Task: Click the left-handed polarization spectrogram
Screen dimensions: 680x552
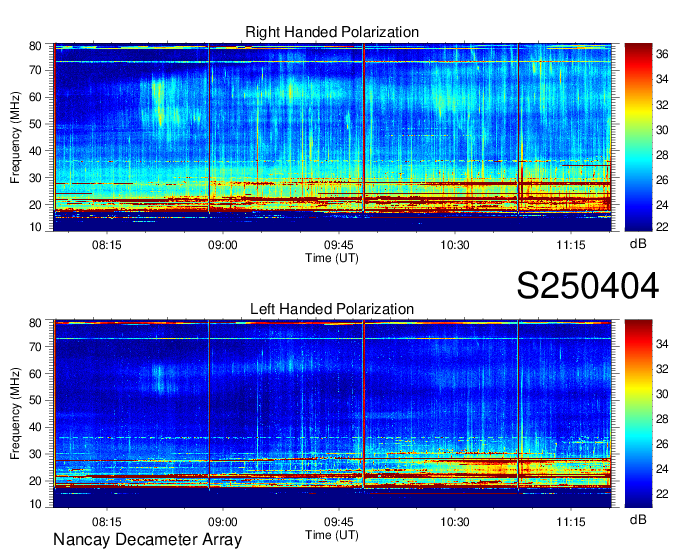Action: pyautogui.click(x=333, y=414)
